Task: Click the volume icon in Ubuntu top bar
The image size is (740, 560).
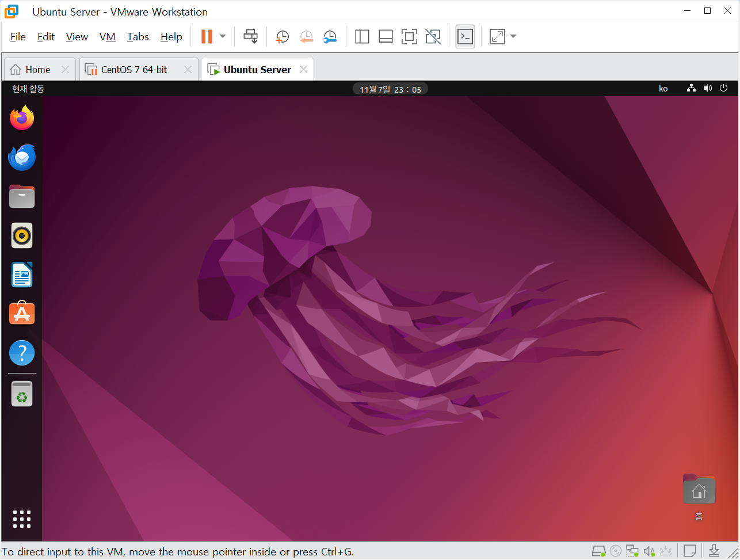Action: [708, 89]
